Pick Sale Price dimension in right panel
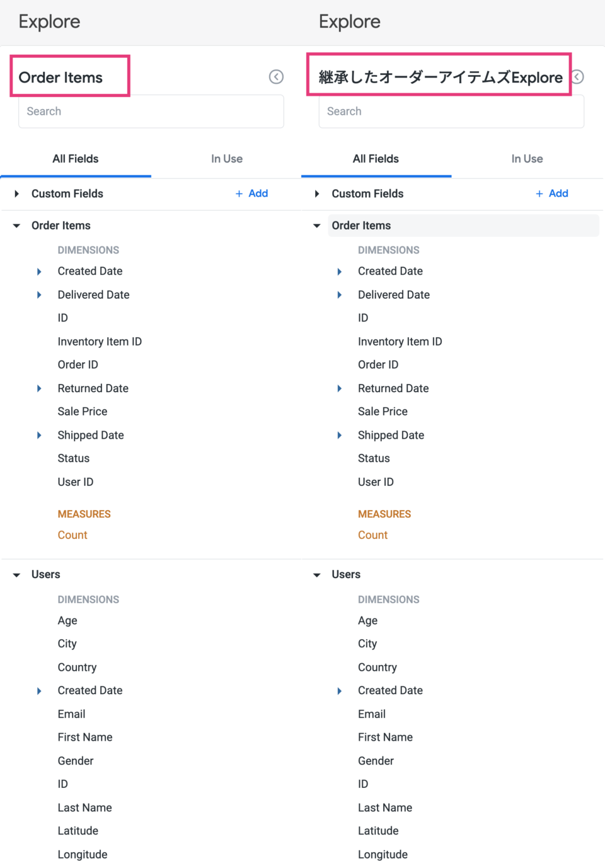The height and width of the screenshot is (868, 605). point(383,412)
